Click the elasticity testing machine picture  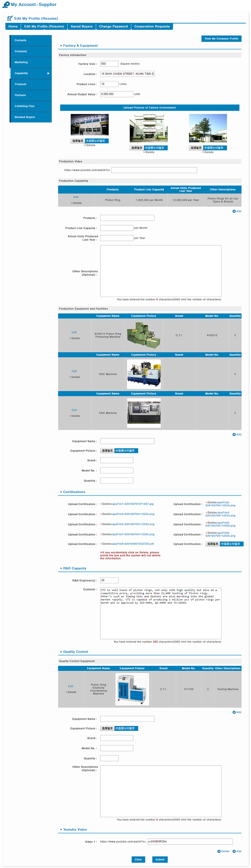[x=132, y=690]
